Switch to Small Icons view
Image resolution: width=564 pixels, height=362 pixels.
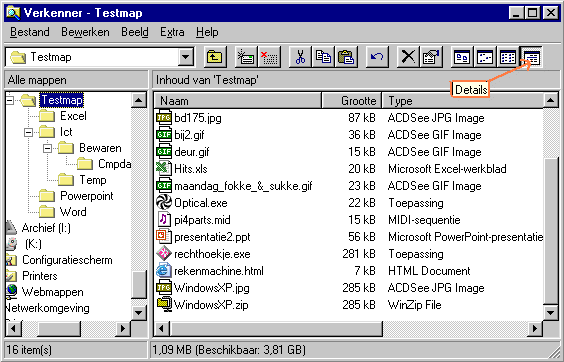(485, 57)
